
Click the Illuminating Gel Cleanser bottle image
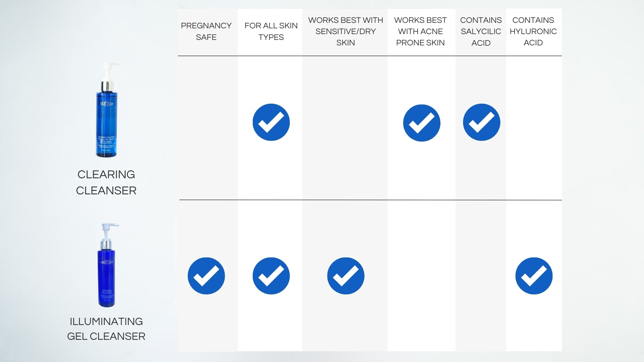point(107,265)
